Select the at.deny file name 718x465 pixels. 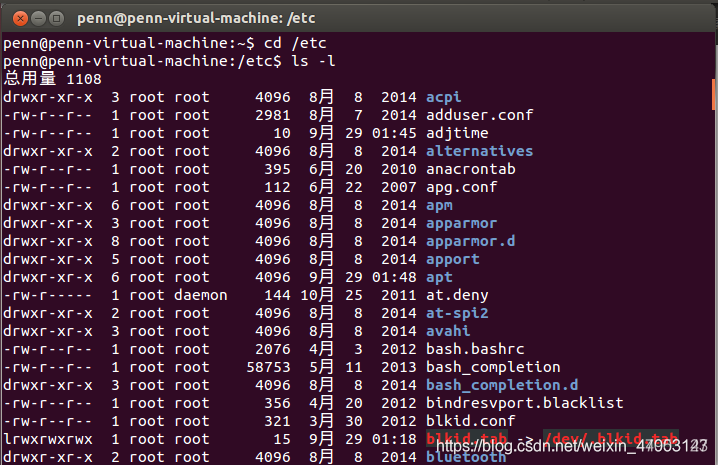457,295
